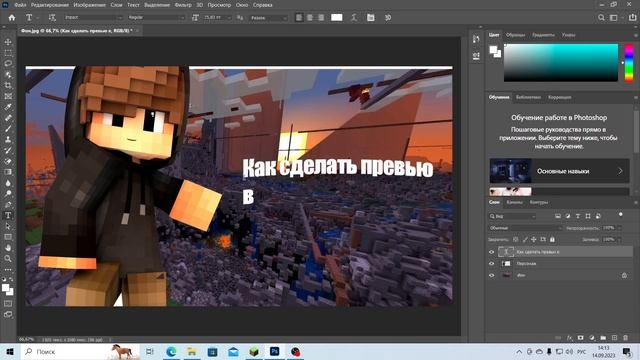
Task: Open the search icon at top right
Action: [601, 18]
